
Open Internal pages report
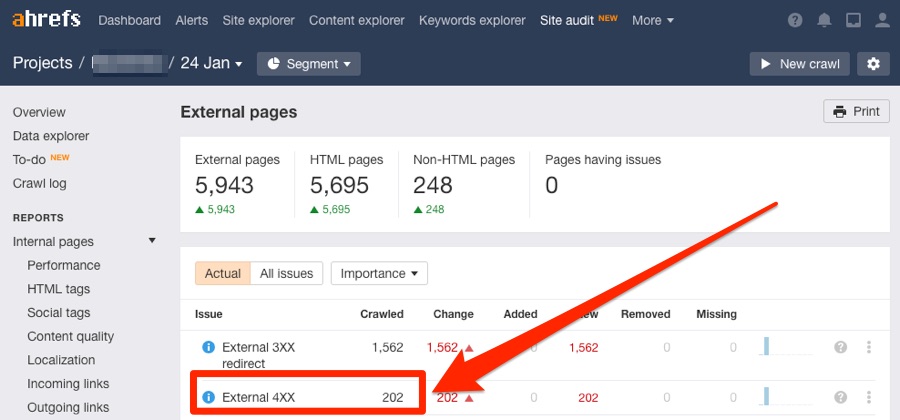coord(53,242)
